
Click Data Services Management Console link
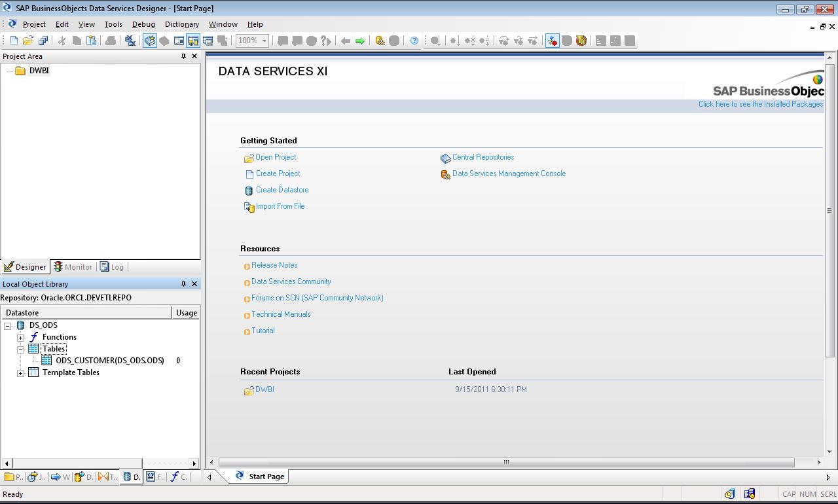pos(509,173)
